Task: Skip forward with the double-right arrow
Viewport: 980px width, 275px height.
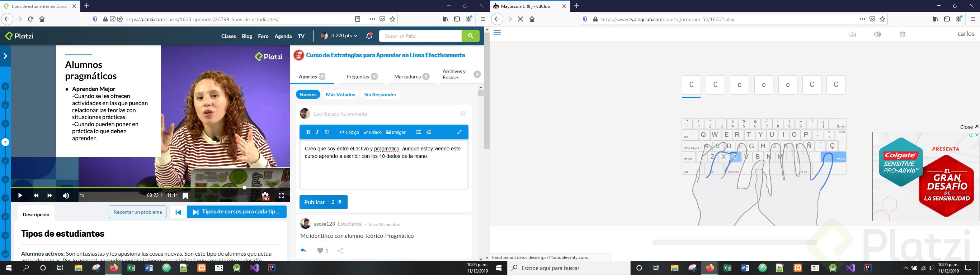Action: (x=50, y=196)
